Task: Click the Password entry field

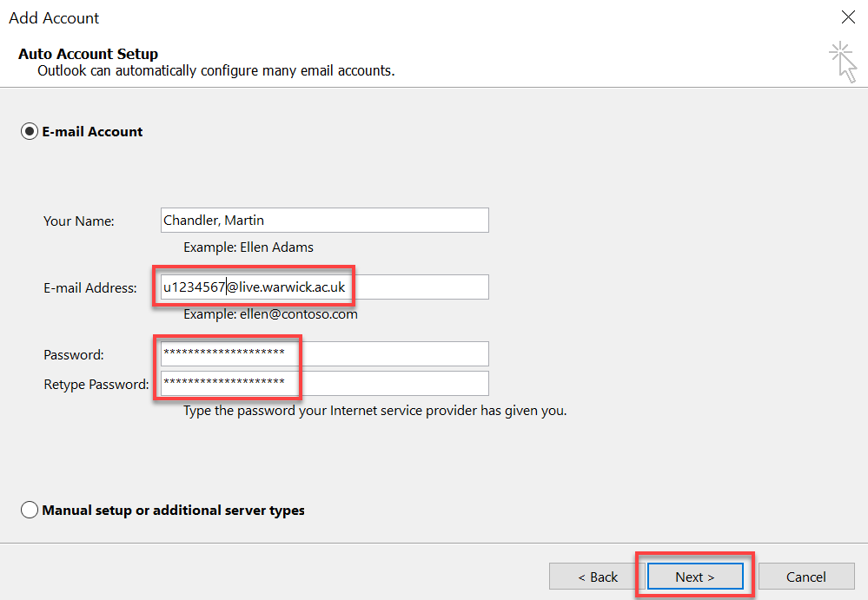Action: pos(324,354)
